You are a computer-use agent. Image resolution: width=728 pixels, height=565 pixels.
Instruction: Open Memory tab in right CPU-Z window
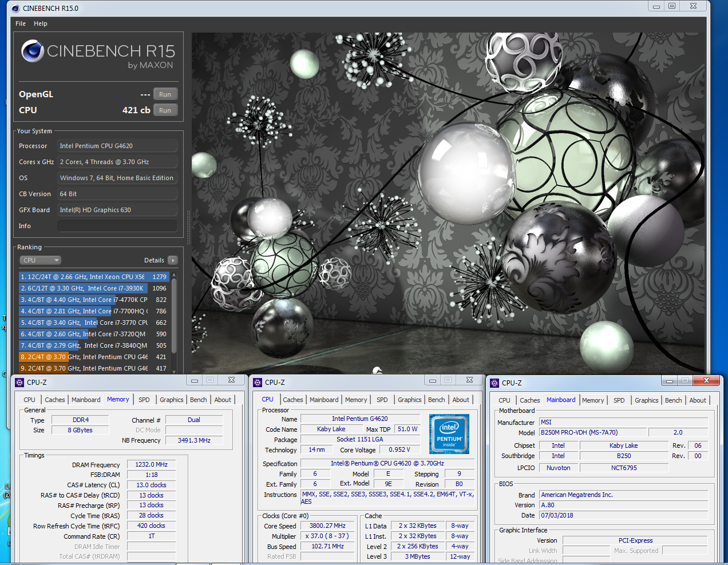tap(593, 400)
